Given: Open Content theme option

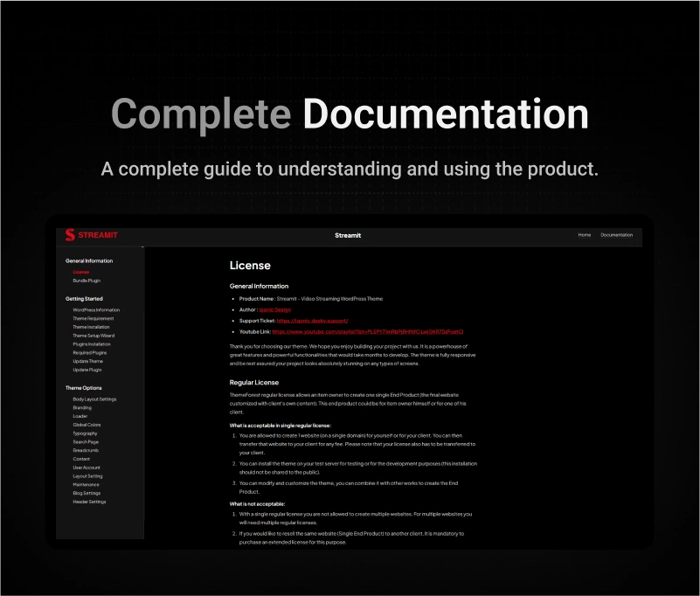Looking at the screenshot, I should (x=81, y=459).
